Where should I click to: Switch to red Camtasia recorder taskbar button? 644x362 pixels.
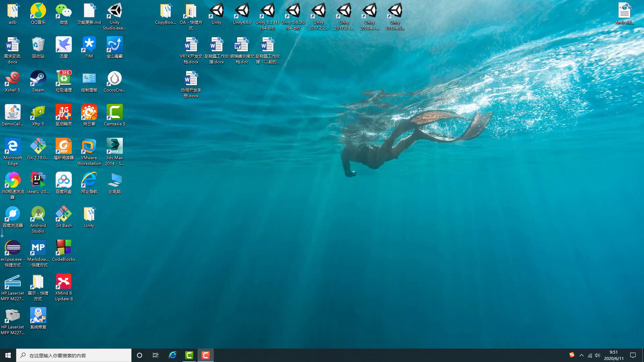pyautogui.click(x=206, y=355)
